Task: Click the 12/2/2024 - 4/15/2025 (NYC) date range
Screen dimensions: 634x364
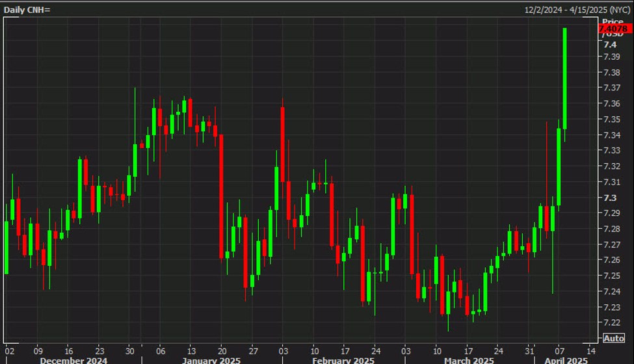Action: [x=577, y=10]
